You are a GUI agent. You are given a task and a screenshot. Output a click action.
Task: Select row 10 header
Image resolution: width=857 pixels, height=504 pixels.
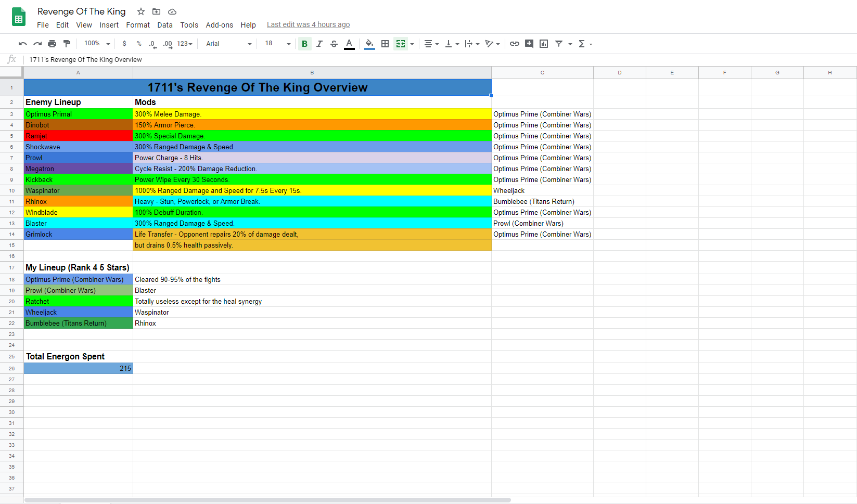pyautogui.click(x=11, y=191)
